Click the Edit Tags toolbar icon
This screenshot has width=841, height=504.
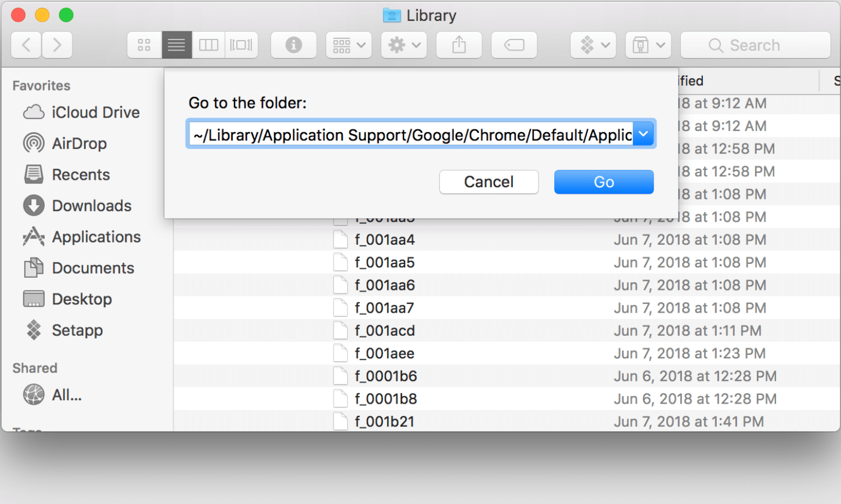[x=514, y=45]
